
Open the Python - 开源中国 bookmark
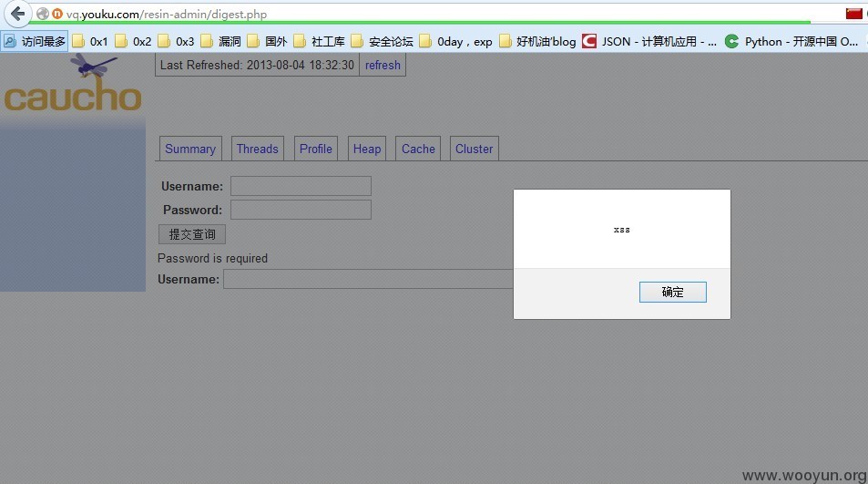pos(791,42)
